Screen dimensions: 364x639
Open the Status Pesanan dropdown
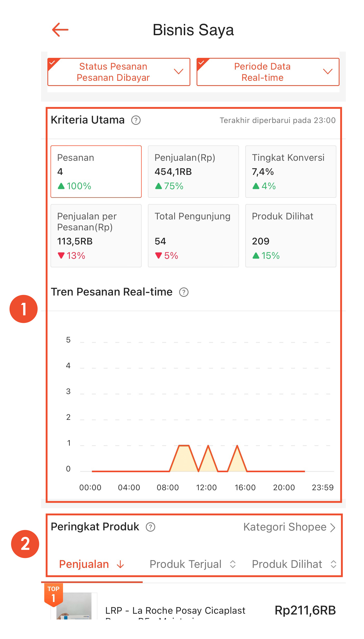119,72
